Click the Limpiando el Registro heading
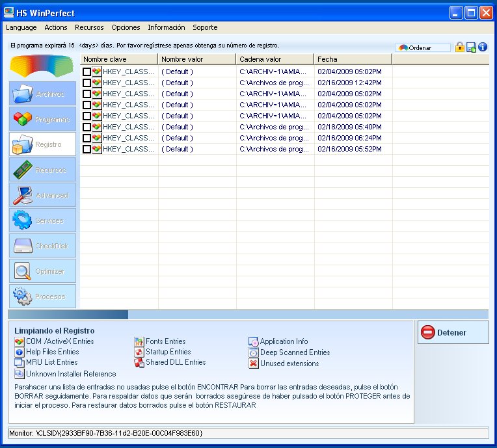 click(x=54, y=331)
